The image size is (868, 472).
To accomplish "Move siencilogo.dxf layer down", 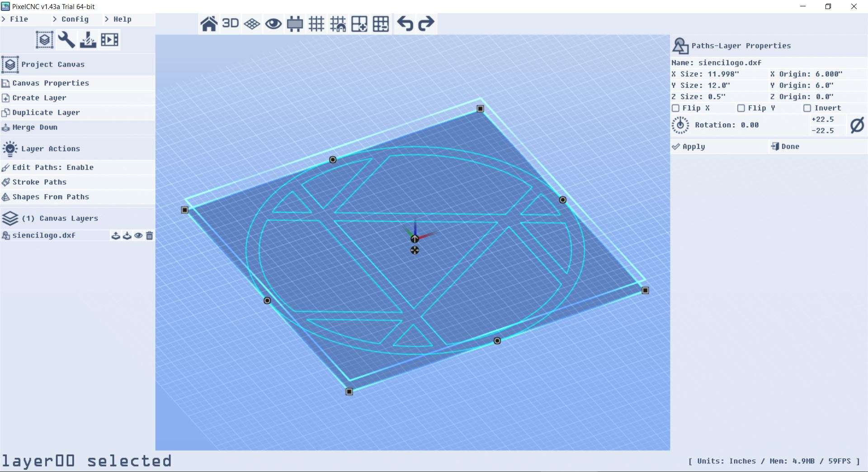I will pos(127,235).
